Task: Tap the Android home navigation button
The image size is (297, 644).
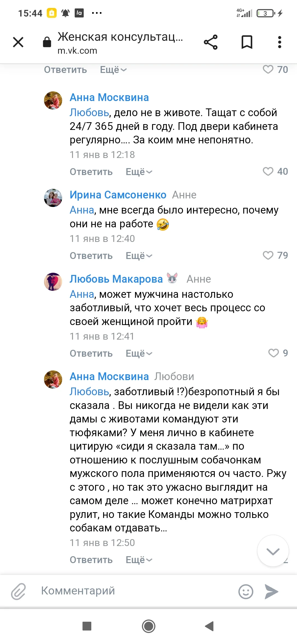Action: [148, 626]
